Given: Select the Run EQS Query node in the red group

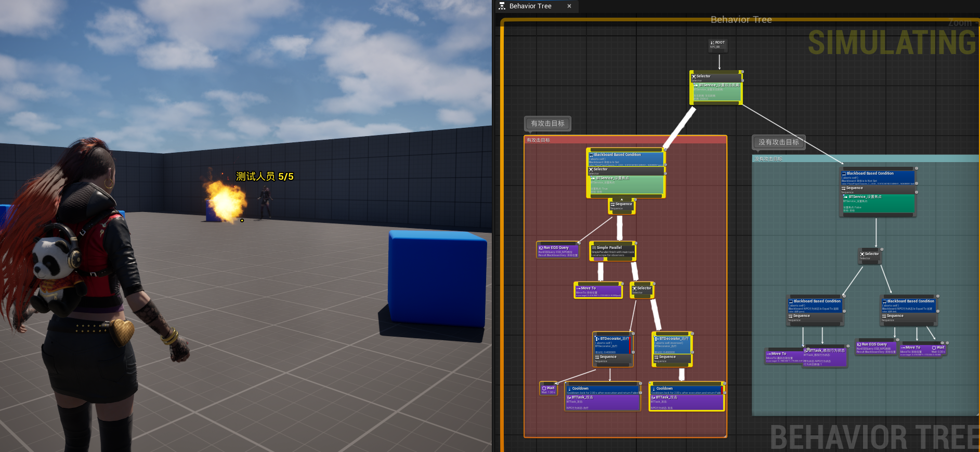Looking at the screenshot, I should [558, 251].
